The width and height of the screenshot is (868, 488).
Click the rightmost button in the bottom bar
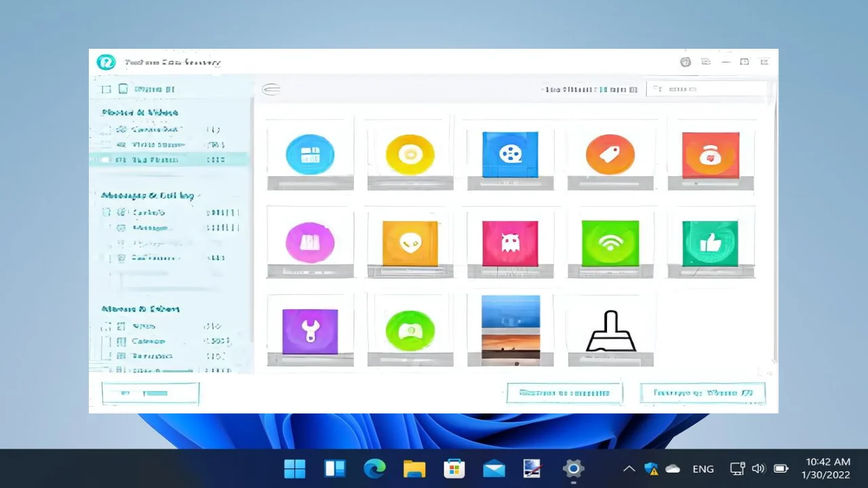point(703,393)
